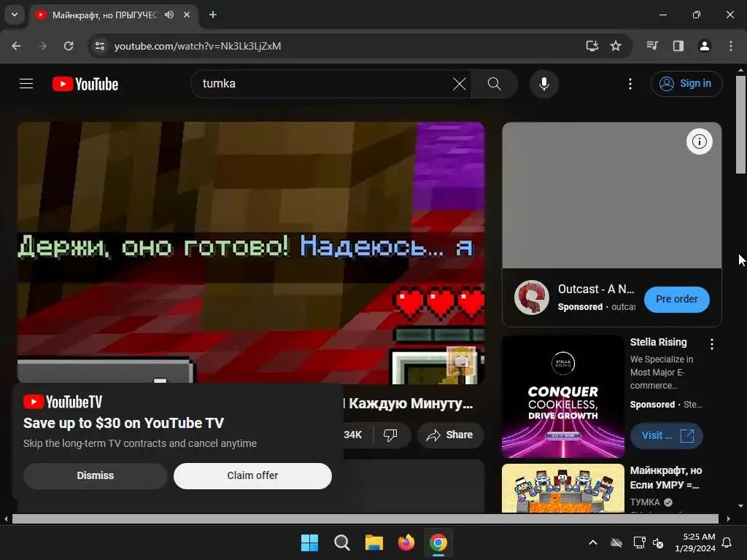The width and height of the screenshot is (747, 560).
Task: Open a new tab with plus button
Action: coord(213,15)
